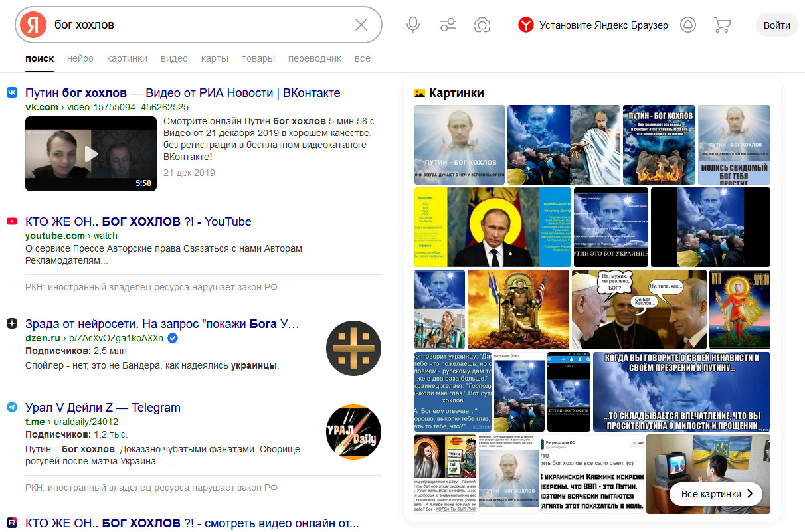Click the Yandex logo icon in search box
The height and width of the screenshot is (532, 805).
click(x=33, y=25)
